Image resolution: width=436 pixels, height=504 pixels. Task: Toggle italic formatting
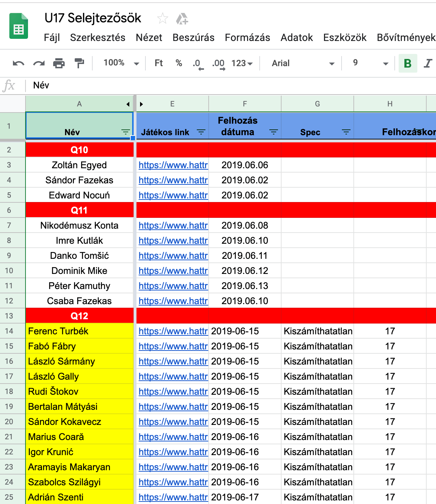tap(428, 63)
